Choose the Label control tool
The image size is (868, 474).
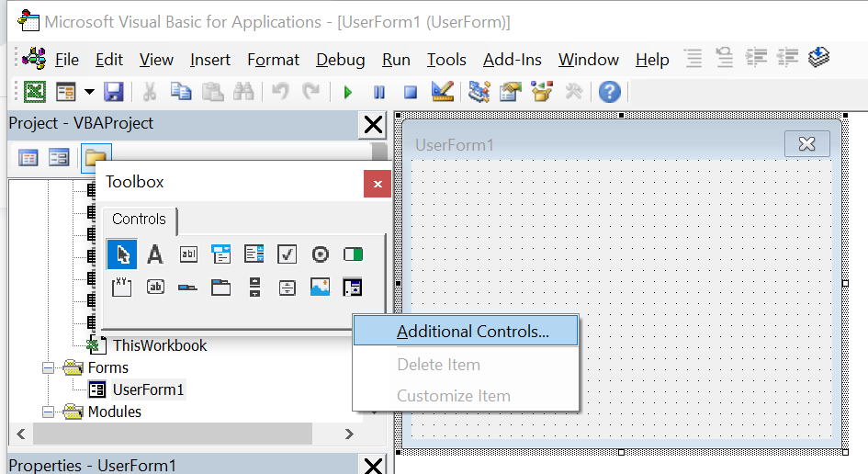pyautogui.click(x=155, y=254)
